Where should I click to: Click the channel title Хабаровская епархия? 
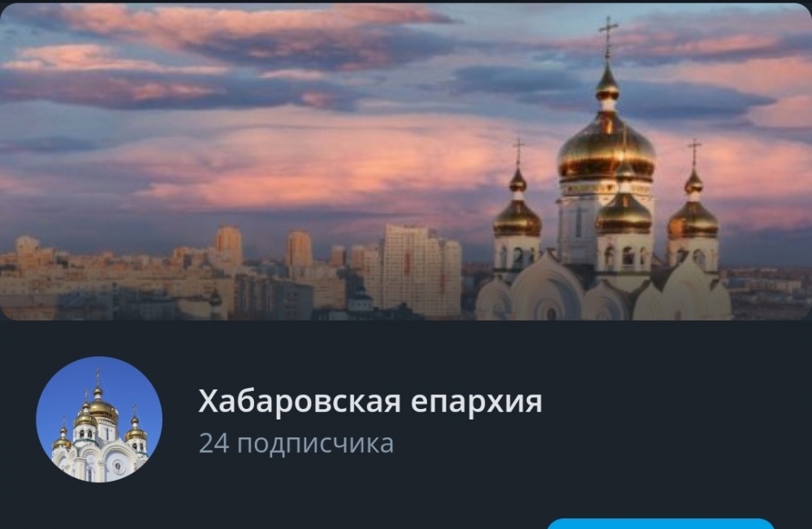(370, 401)
